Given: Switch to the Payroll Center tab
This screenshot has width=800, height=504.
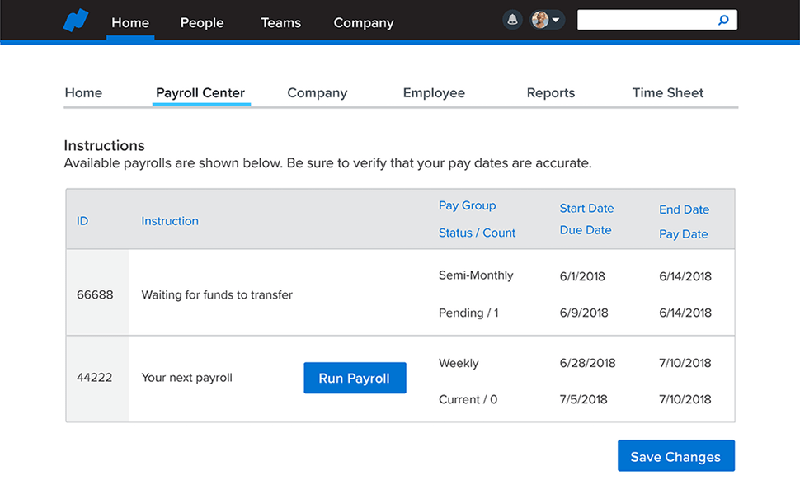Looking at the screenshot, I should (201, 93).
